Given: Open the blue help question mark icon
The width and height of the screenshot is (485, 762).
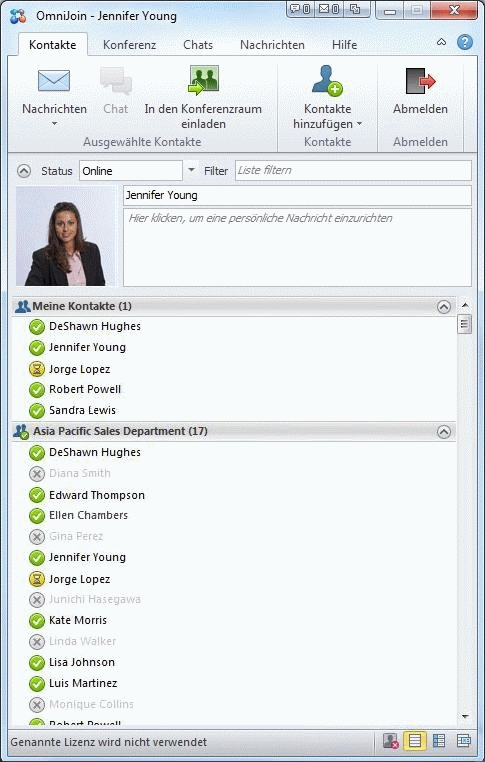Looking at the screenshot, I should coord(465,42).
